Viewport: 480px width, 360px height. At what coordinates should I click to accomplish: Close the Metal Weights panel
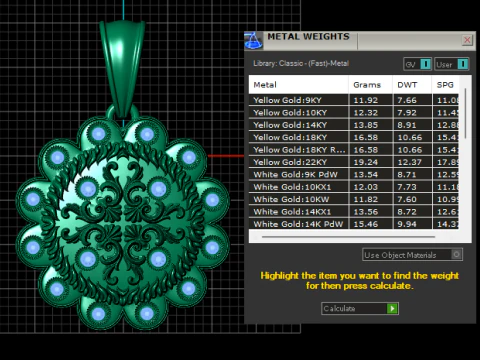click(467, 40)
